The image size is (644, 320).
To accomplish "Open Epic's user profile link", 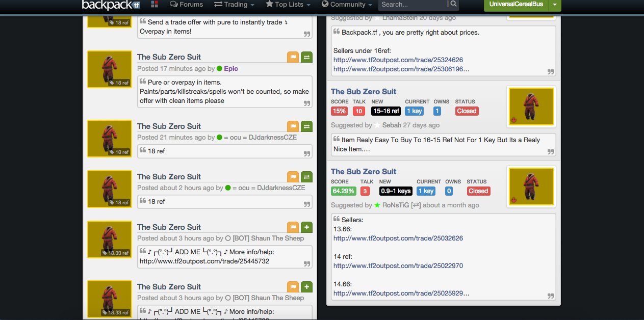I will [x=231, y=68].
